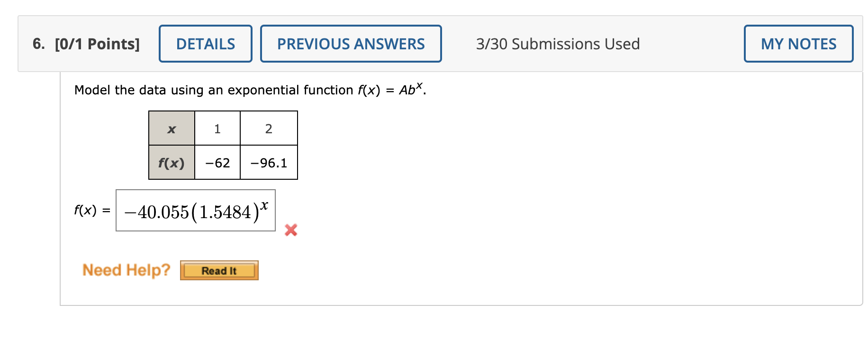Open the DETAILS panel for question 6
Screen dimensions: 868x350
[205, 44]
